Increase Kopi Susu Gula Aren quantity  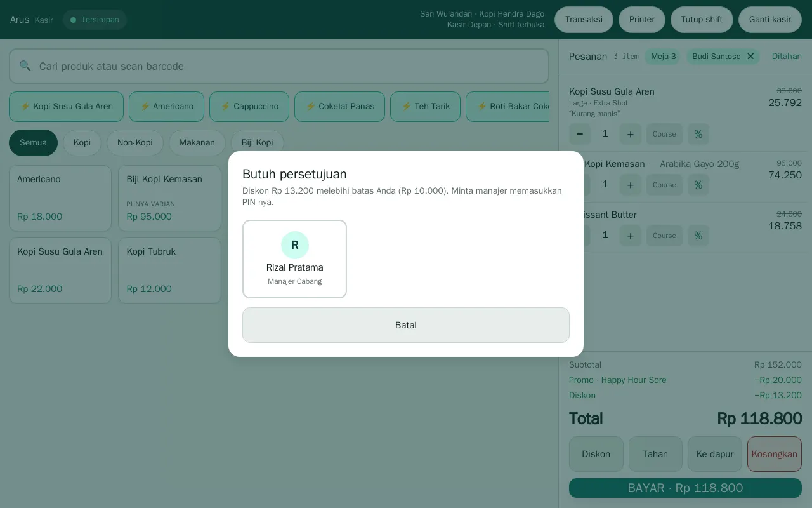[630, 134]
